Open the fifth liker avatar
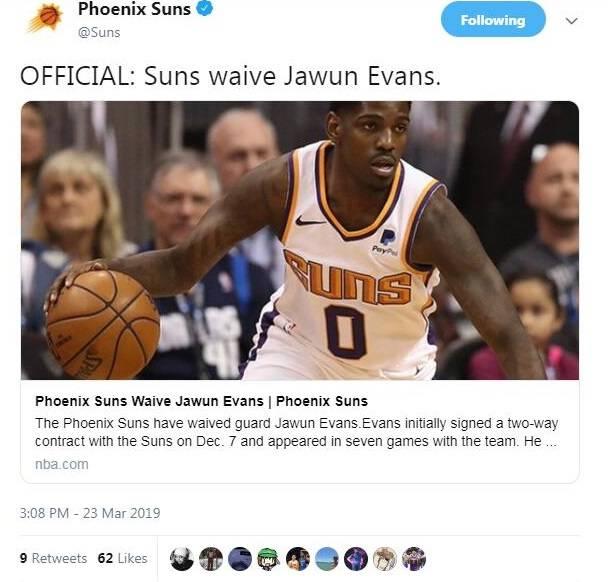 [298, 559]
